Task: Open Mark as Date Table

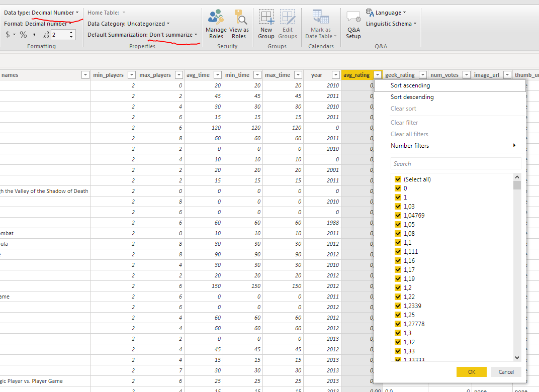Action: [x=321, y=24]
